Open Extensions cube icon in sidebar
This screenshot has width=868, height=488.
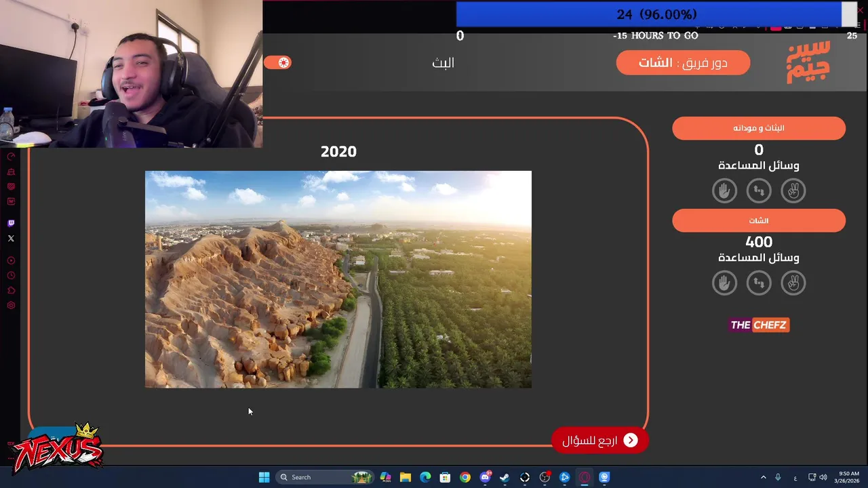[x=11, y=290]
